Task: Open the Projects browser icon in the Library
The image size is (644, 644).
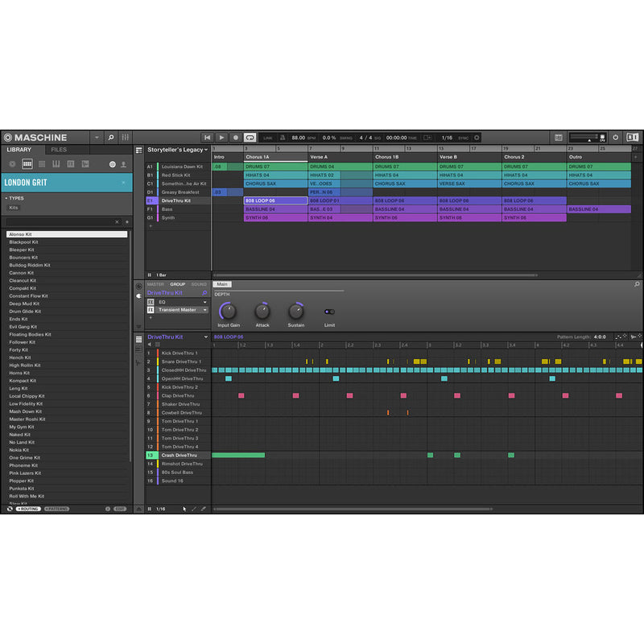Action: (x=12, y=164)
